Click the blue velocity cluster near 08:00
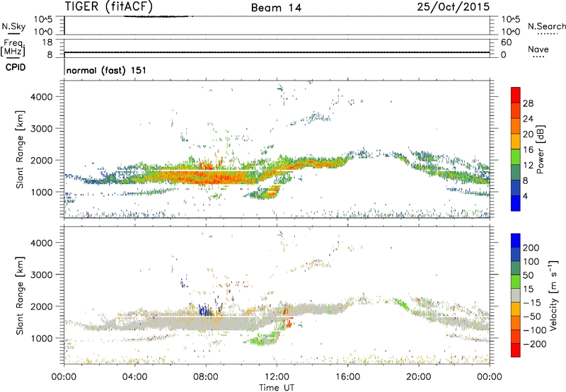The height and width of the screenshot is (392, 566). [x=204, y=310]
